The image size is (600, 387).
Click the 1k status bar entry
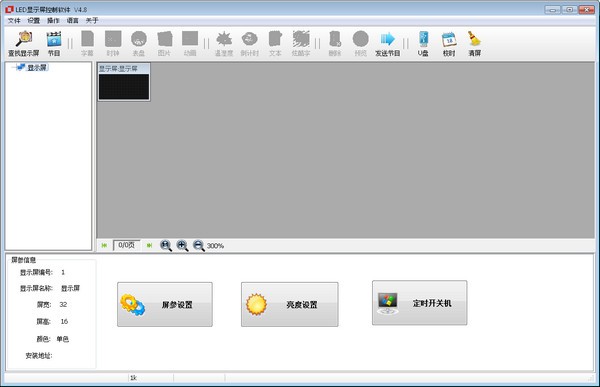(x=133, y=378)
